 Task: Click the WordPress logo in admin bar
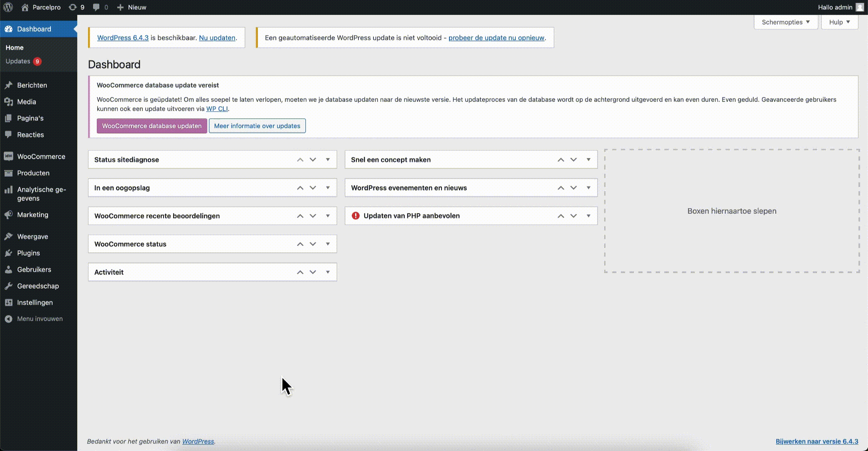point(8,7)
